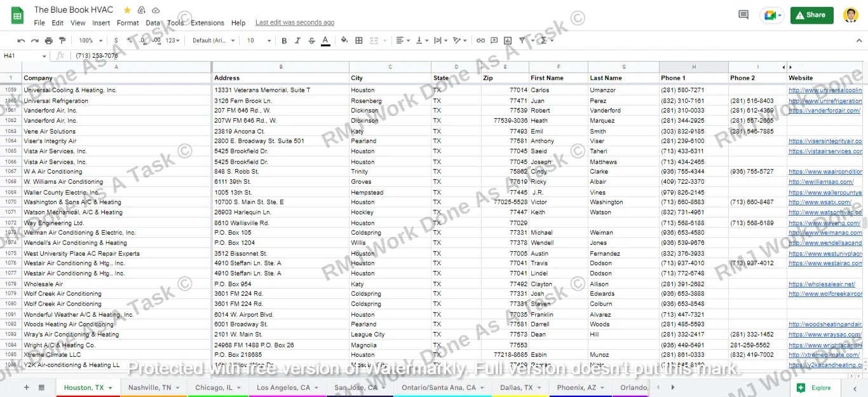The height and width of the screenshot is (397, 868).
Task: Open the File menu
Action: click(39, 23)
